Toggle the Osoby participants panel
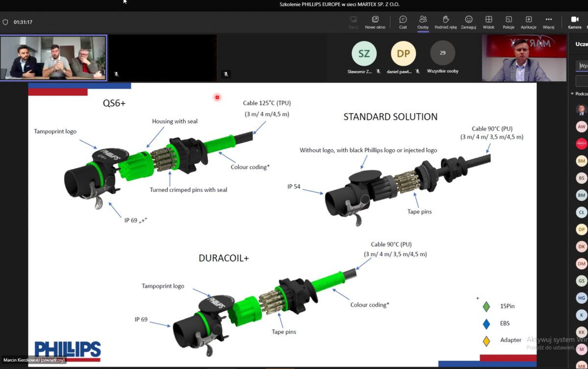This screenshot has width=588, height=369. [x=423, y=22]
